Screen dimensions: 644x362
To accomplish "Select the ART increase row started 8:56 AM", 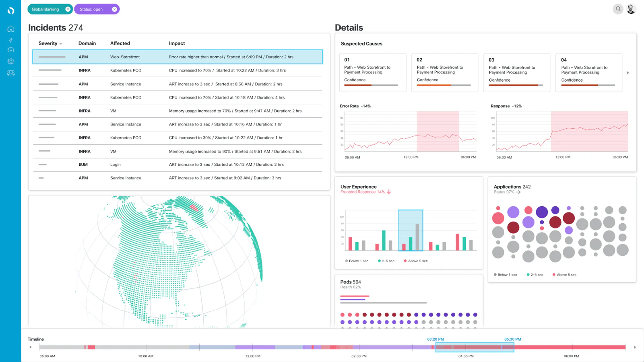I will coord(178,84).
